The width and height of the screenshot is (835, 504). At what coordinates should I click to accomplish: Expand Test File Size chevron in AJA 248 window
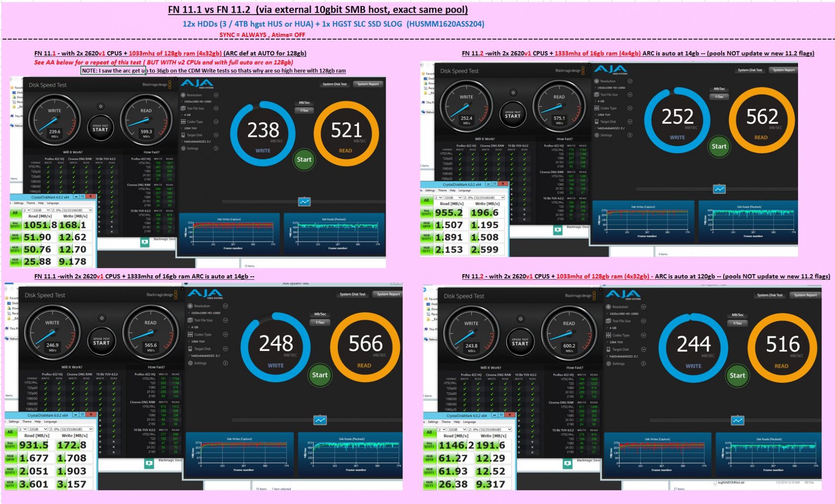click(x=225, y=320)
